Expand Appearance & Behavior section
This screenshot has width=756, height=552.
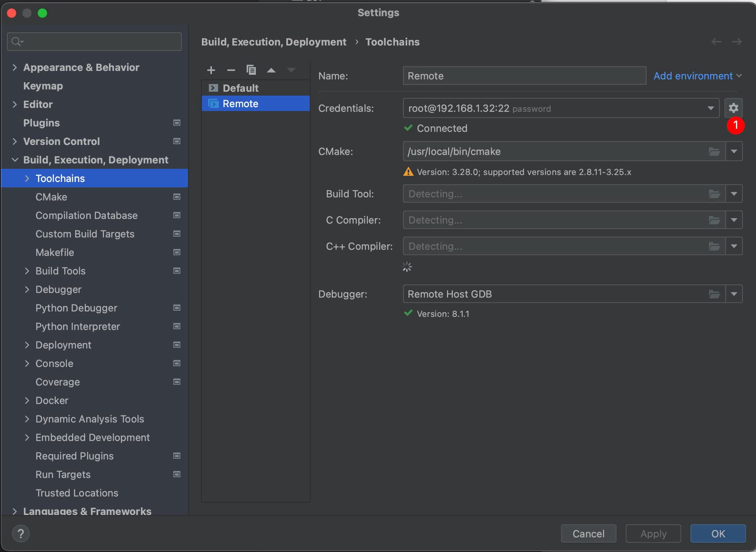(15, 67)
